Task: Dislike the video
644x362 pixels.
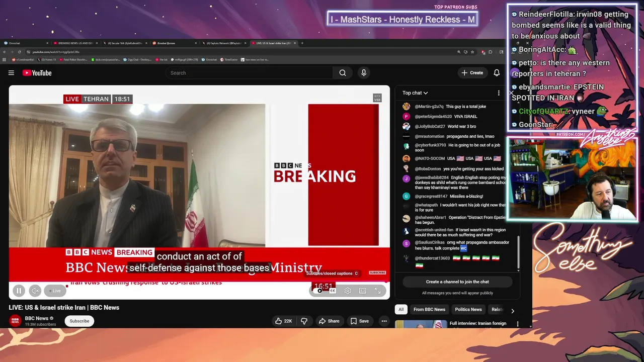Action: click(x=304, y=321)
